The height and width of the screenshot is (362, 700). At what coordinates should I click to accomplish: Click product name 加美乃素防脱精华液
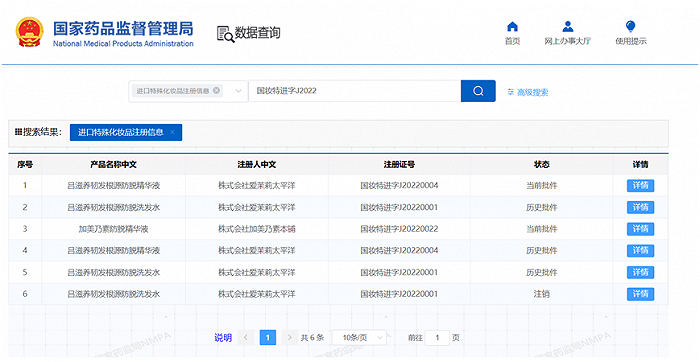tap(113, 229)
